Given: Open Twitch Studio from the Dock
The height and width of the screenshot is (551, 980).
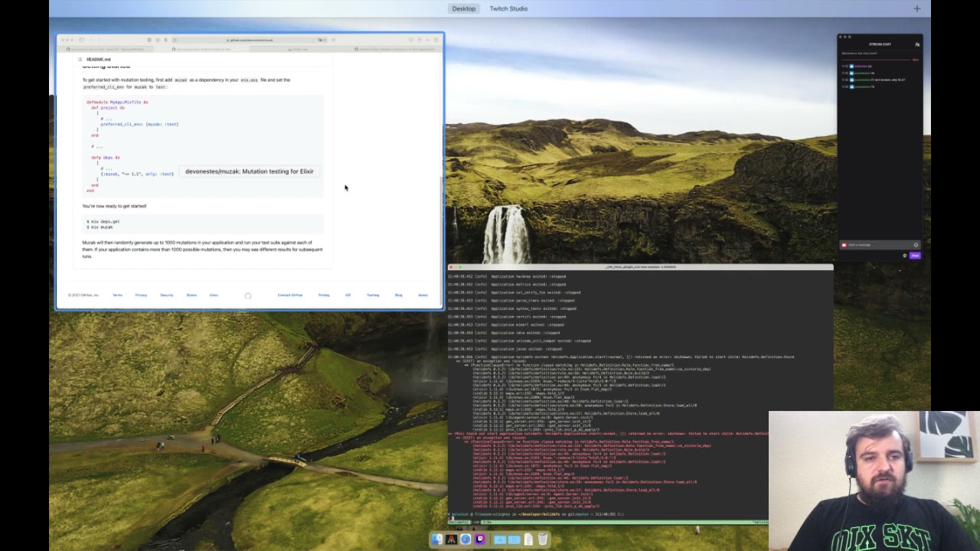Looking at the screenshot, I should [480, 540].
